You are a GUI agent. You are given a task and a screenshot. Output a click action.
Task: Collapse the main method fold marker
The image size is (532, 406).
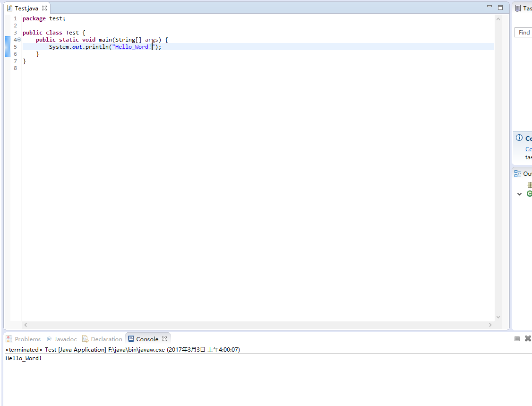(x=19, y=40)
